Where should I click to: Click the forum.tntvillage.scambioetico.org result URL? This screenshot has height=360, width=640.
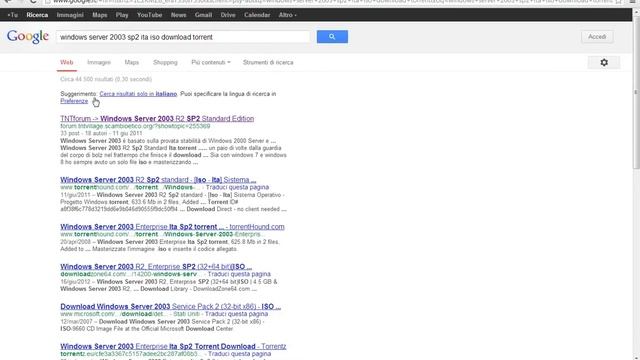(x=135, y=126)
